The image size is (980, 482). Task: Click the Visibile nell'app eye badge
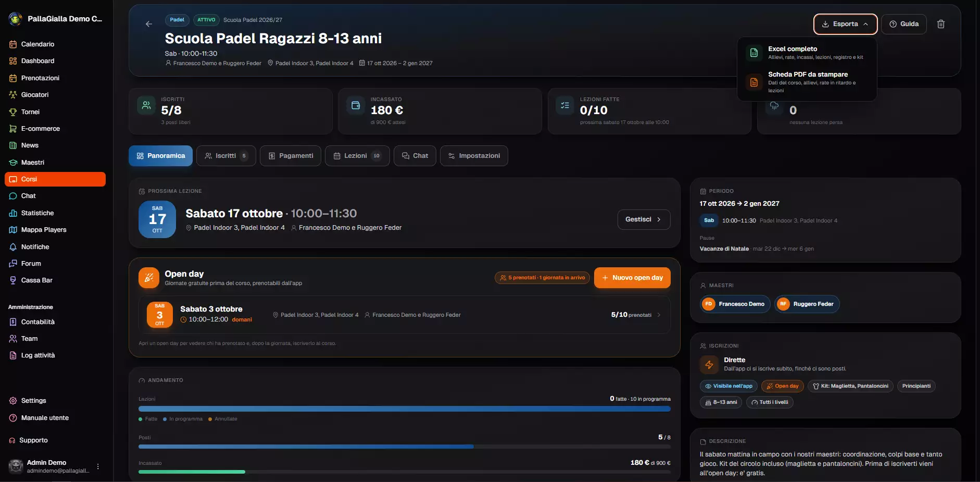pyautogui.click(x=728, y=386)
